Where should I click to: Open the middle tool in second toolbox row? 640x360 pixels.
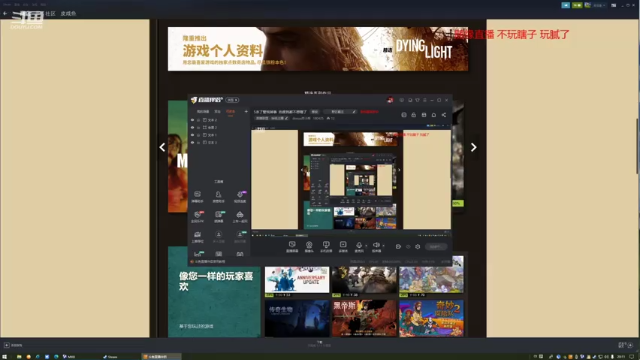pos(218,216)
